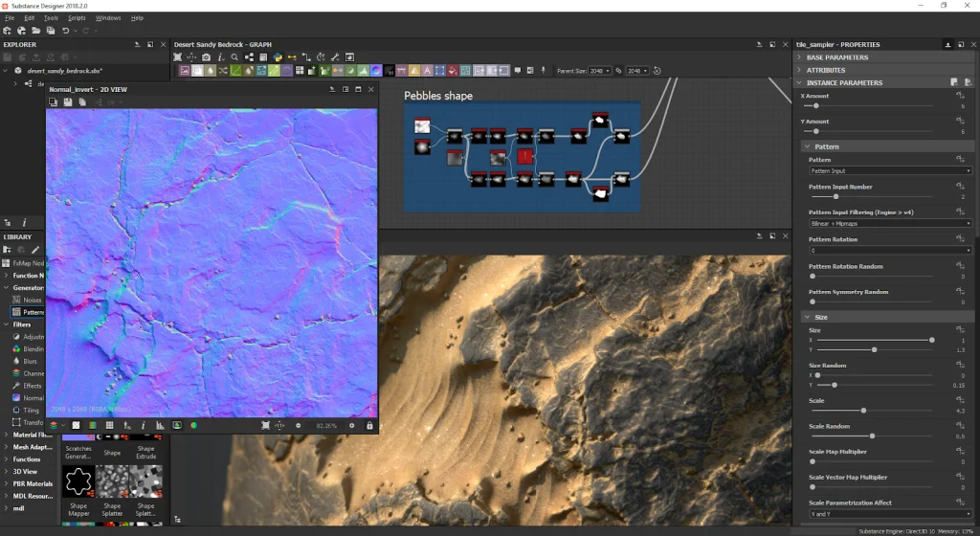
Task: Click the save icon in 2D view toolbar
Action: [68, 102]
